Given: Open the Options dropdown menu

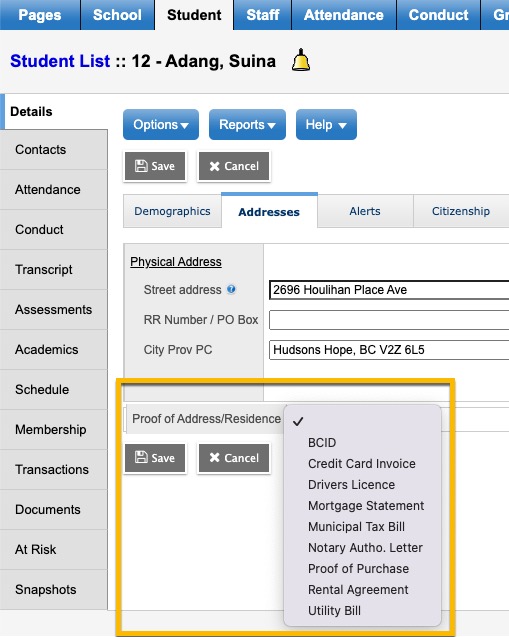Looking at the screenshot, I should pos(161,124).
